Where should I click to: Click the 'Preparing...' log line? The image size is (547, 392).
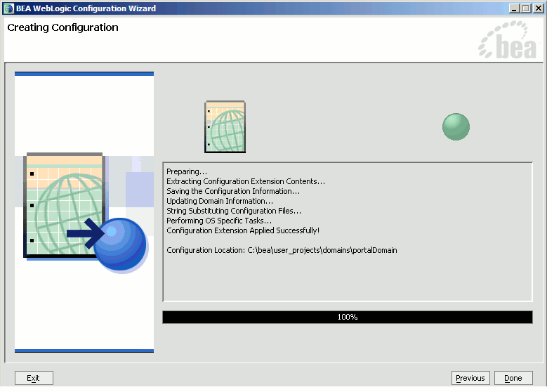pyautogui.click(x=187, y=171)
